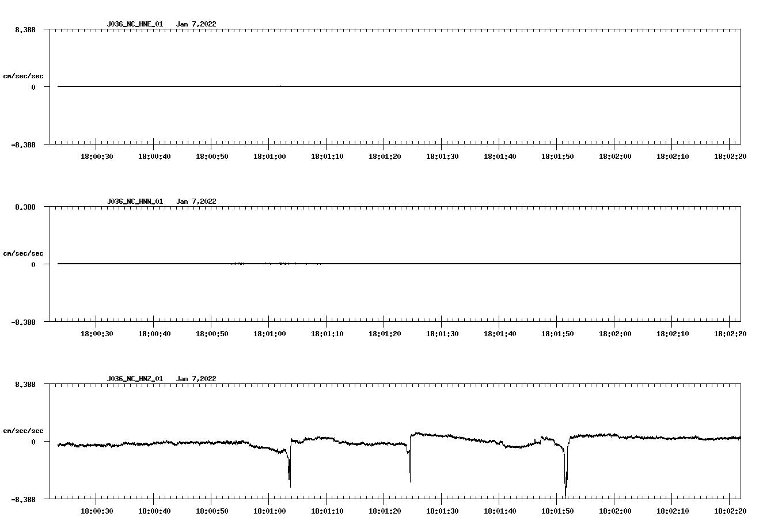Click the 18:02:20 time label under HNZ plot

tap(730, 511)
